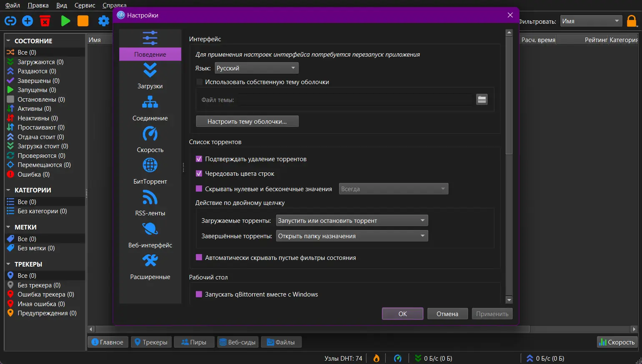Image resolution: width=642 pixels, height=364 pixels.
Task: Open Завершённые торренты action dropdown
Action: click(x=352, y=236)
